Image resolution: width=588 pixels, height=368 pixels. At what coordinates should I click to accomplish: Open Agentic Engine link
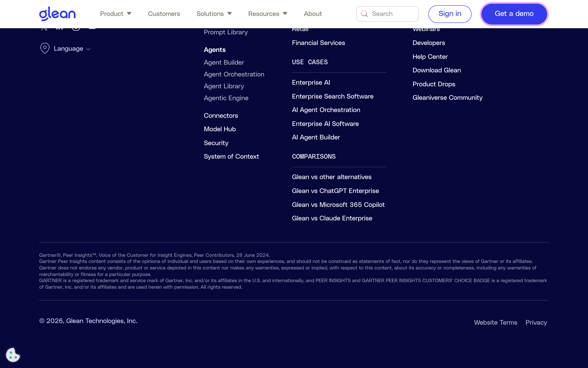[226, 98]
